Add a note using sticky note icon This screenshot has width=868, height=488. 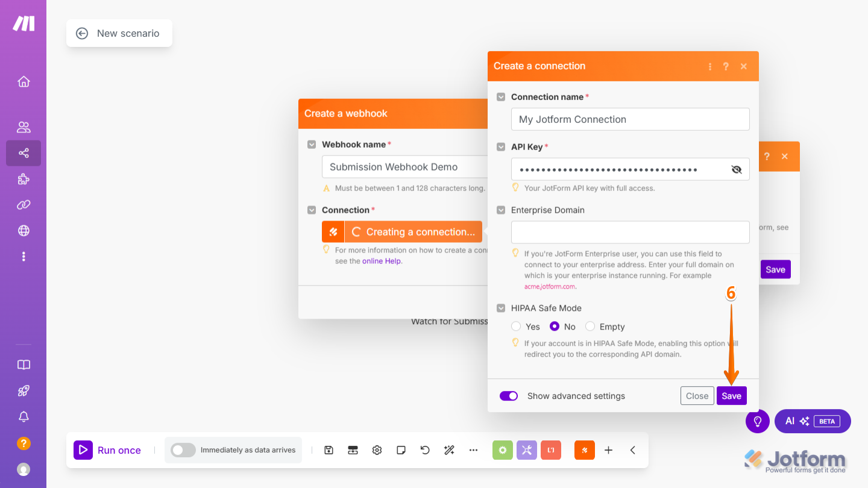point(401,450)
